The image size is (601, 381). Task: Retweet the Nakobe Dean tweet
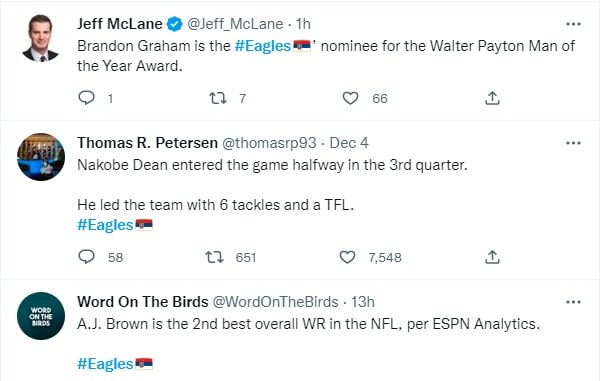coord(214,257)
